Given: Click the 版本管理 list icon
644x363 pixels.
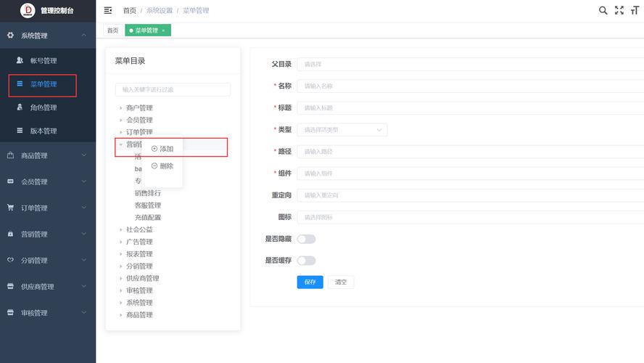Looking at the screenshot, I should pos(20,131).
